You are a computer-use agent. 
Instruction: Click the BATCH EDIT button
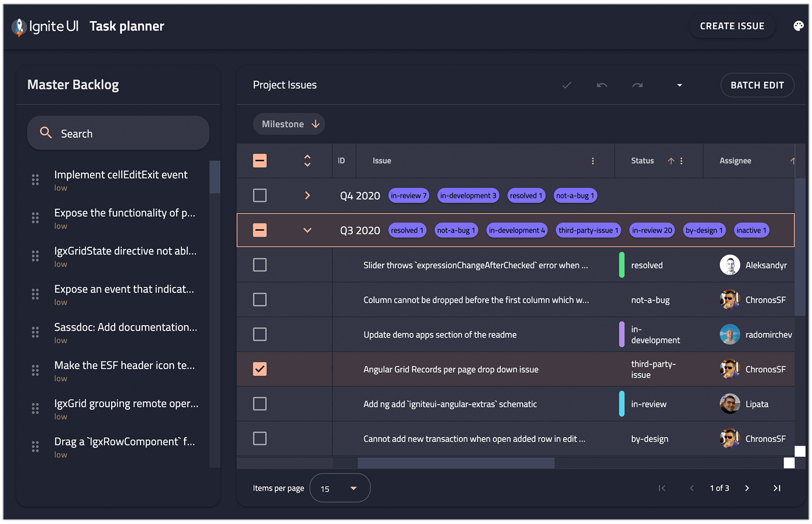pyautogui.click(x=757, y=85)
